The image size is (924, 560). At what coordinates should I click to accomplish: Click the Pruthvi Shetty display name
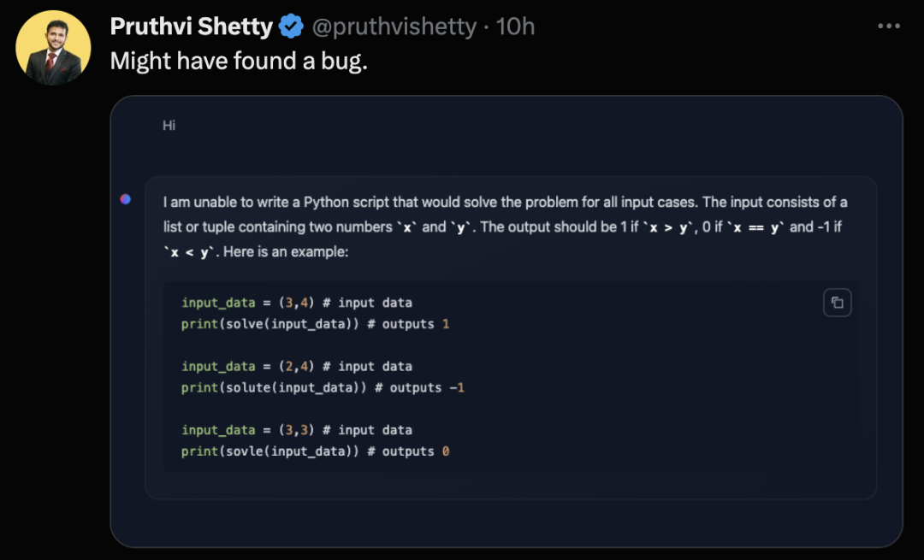click(192, 27)
